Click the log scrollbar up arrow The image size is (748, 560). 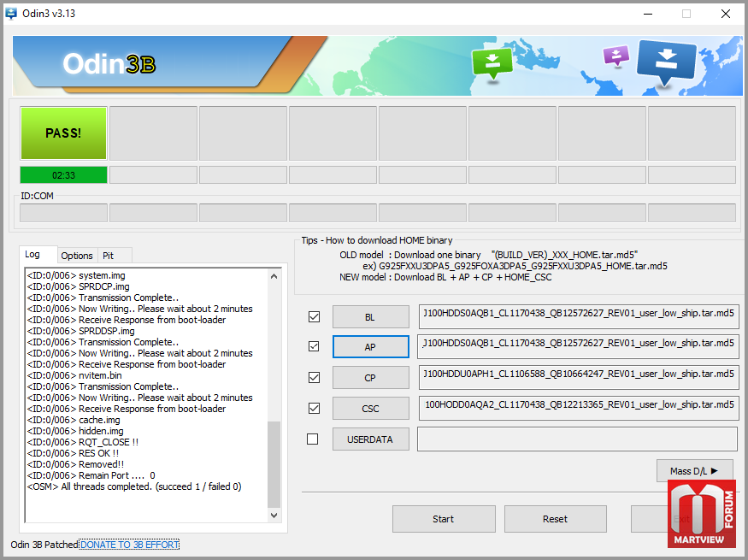[x=274, y=276]
